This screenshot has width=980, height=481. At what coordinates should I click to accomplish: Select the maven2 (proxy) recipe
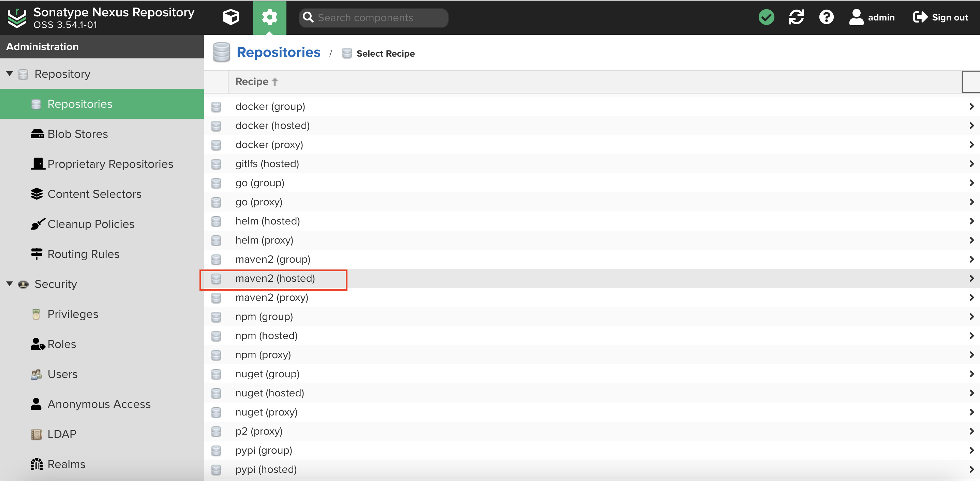[x=592, y=297]
